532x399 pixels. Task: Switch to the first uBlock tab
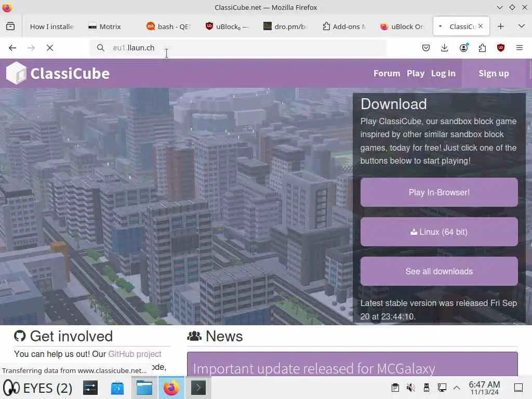pos(228,26)
